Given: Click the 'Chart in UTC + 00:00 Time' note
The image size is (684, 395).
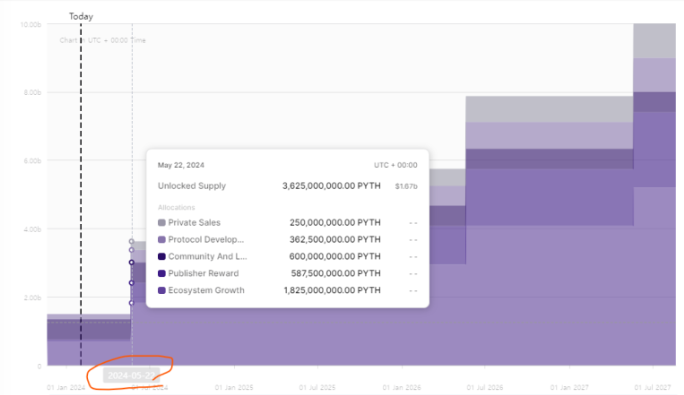Looking at the screenshot, I should pos(103,40).
